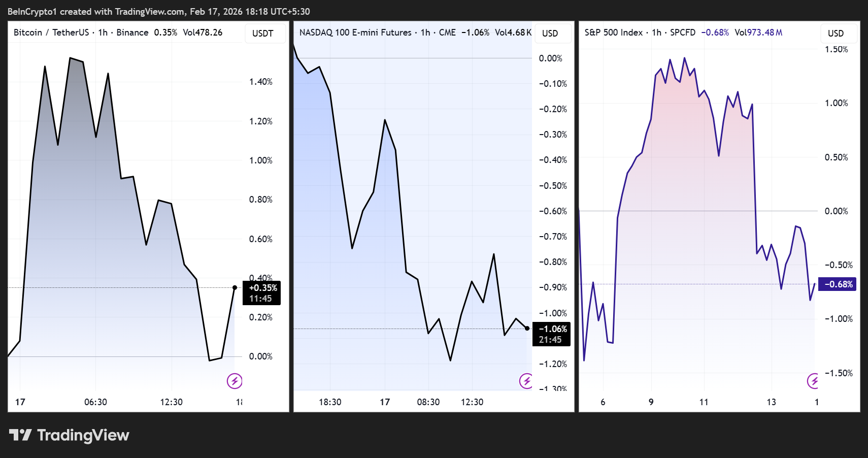
Task: Open the 1h interval dropdown on Bitcoin chart
Action: coord(103,32)
